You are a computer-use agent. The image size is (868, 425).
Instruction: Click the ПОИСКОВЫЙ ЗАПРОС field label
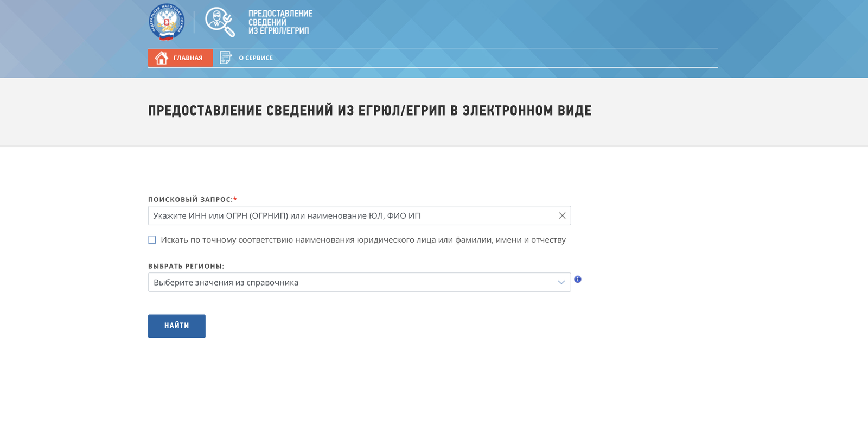(x=193, y=199)
